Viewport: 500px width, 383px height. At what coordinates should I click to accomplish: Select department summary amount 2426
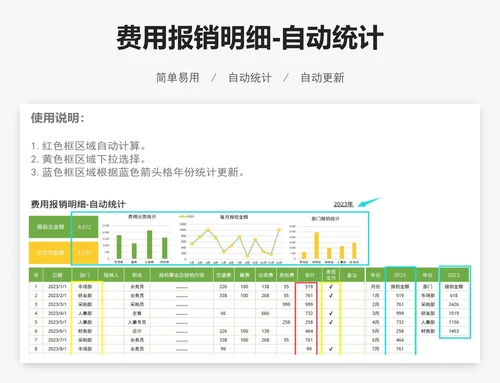pyautogui.click(x=454, y=304)
